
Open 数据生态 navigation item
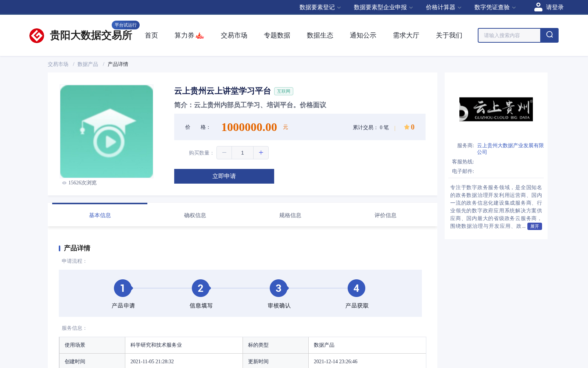(320, 35)
